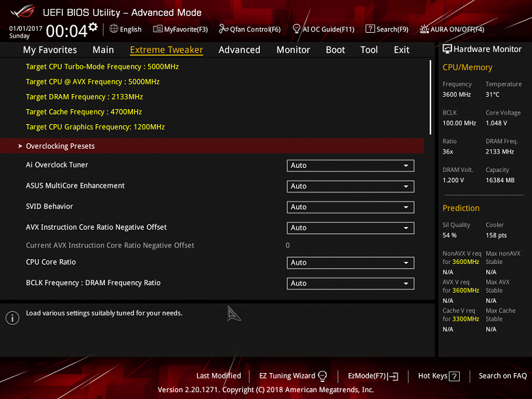532x399 pixels.
Task: Open the Tool tab
Action: (369, 50)
